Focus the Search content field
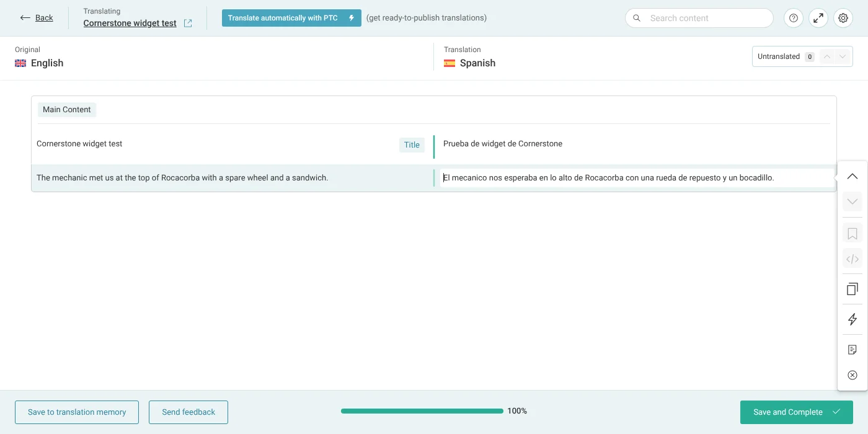This screenshot has width=868, height=434. pos(699,18)
